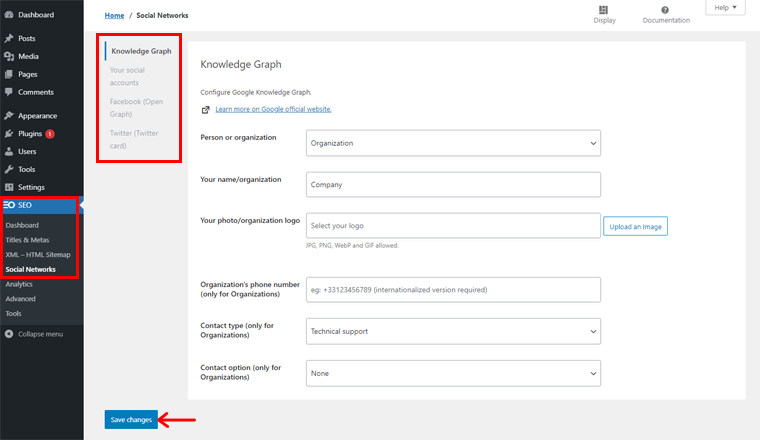760x440 pixels.
Task: Click the Dashboard gauge icon in sidebar
Action: point(9,15)
